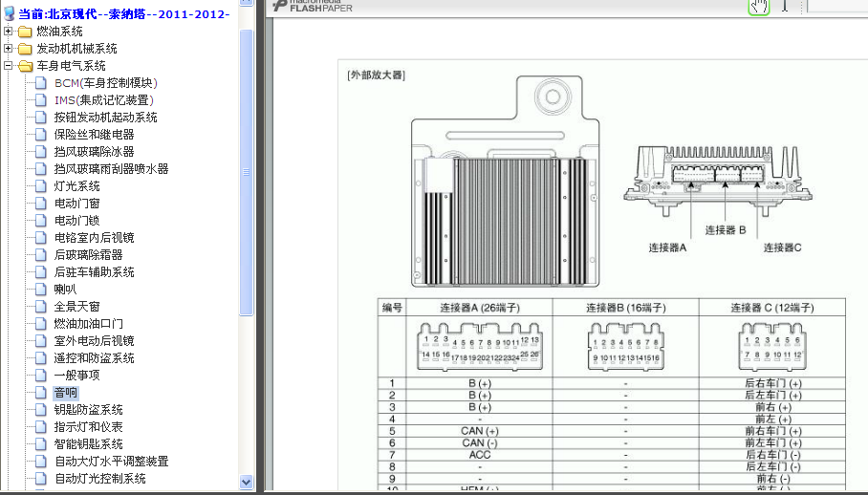The height and width of the screenshot is (495, 868).
Task: Click the open 车身电气系统 folder icon
Action: tap(25, 66)
